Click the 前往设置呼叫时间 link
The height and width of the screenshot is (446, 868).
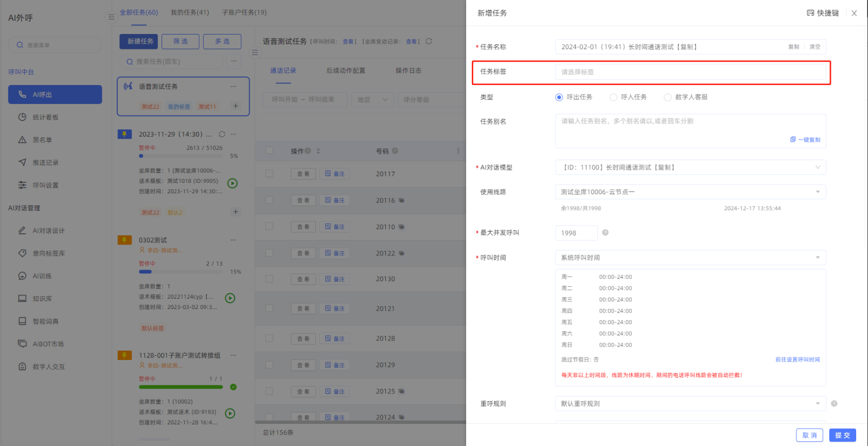point(797,359)
